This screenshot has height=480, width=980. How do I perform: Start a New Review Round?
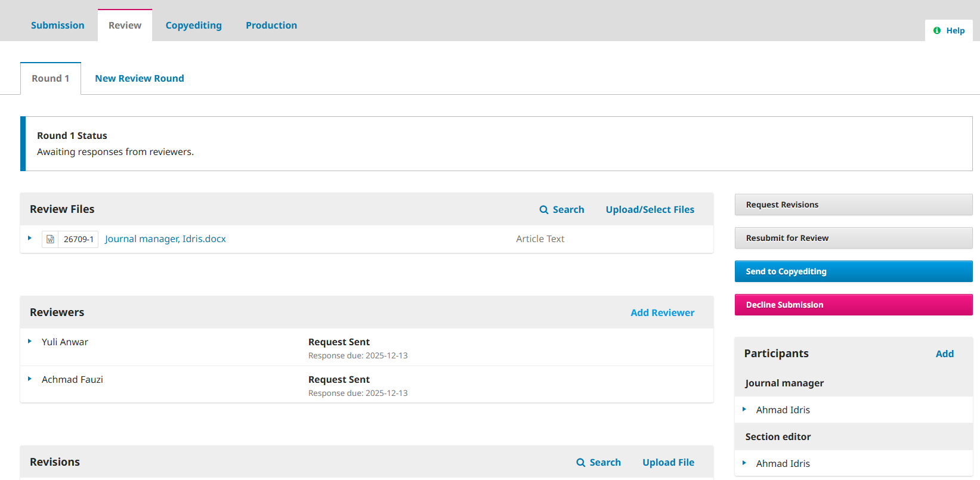coord(139,79)
